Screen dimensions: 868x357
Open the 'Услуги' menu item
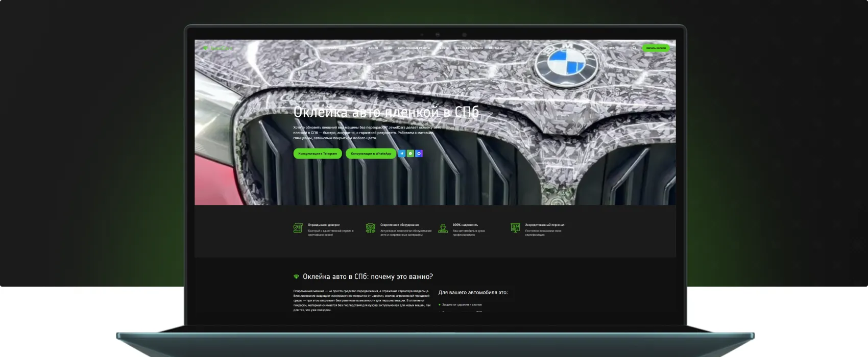tap(357, 48)
